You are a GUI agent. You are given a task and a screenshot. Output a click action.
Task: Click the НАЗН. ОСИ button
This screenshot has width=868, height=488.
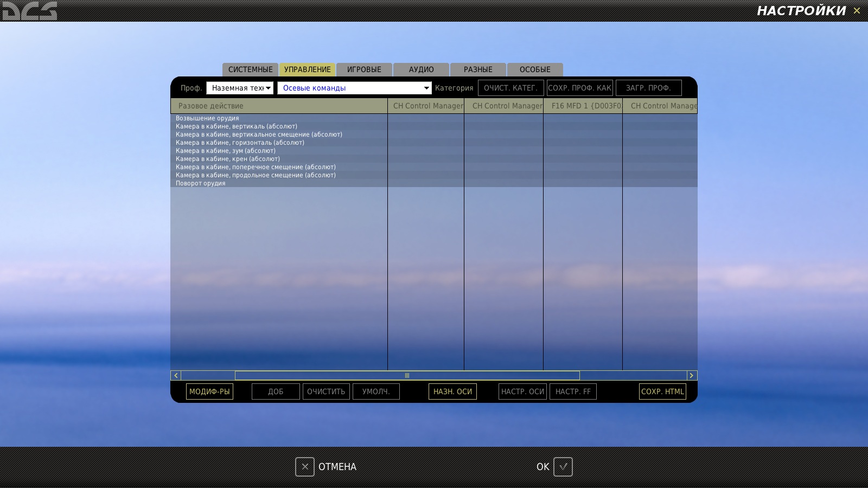(x=452, y=391)
